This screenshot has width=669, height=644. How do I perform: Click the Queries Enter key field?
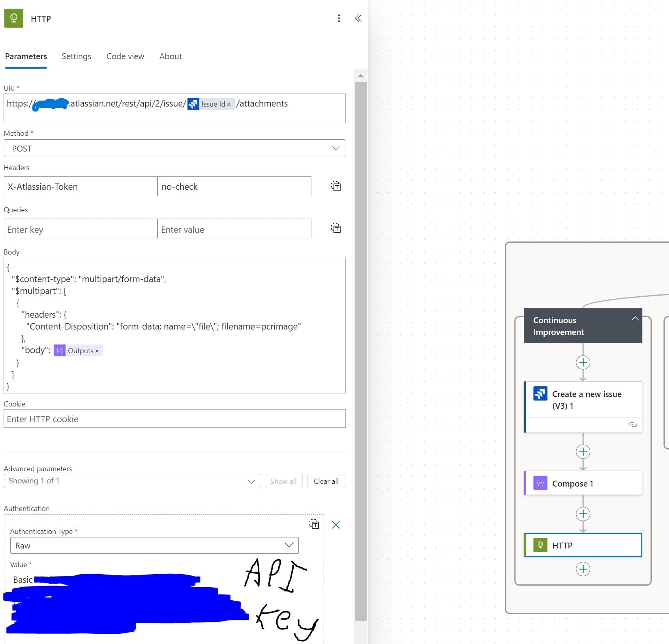[81, 228]
